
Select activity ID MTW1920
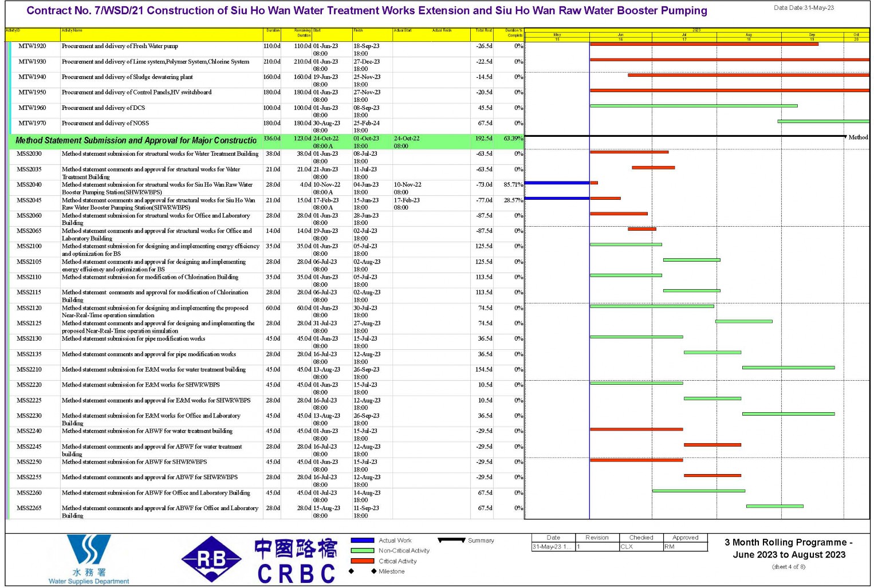(x=32, y=46)
